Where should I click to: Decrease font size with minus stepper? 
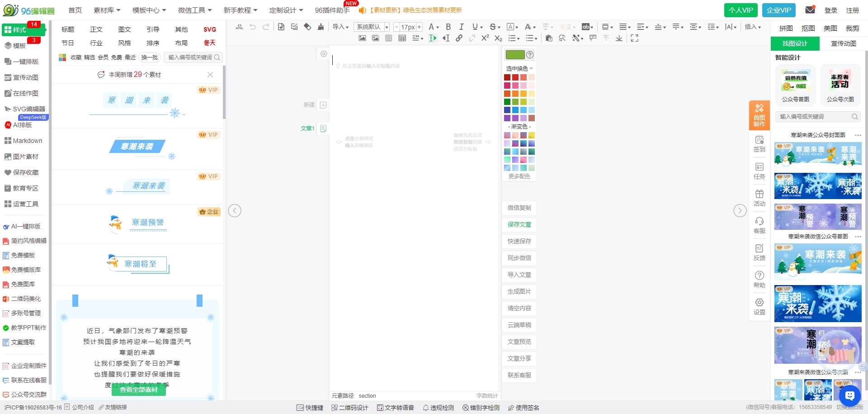396,27
